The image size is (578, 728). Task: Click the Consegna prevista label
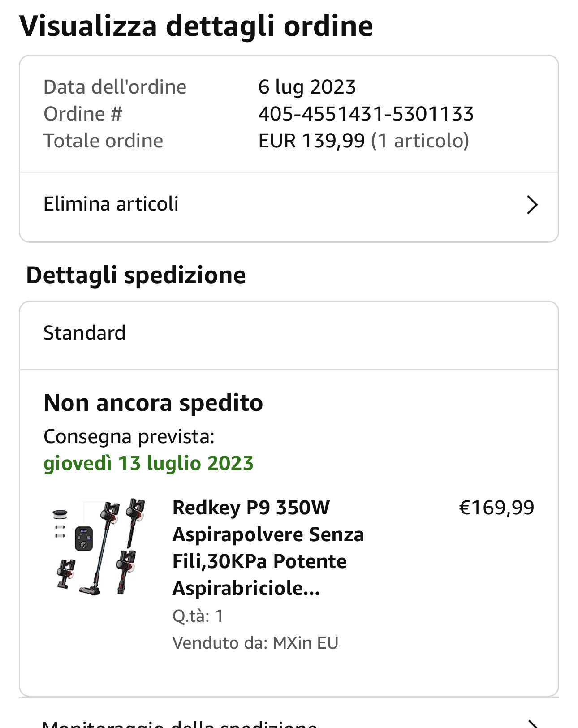coord(129,436)
